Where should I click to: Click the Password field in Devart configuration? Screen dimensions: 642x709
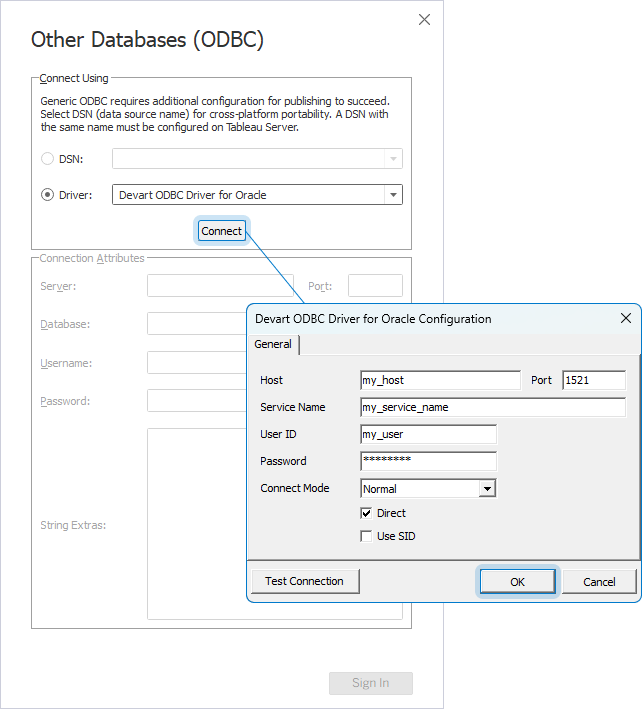(x=429, y=461)
